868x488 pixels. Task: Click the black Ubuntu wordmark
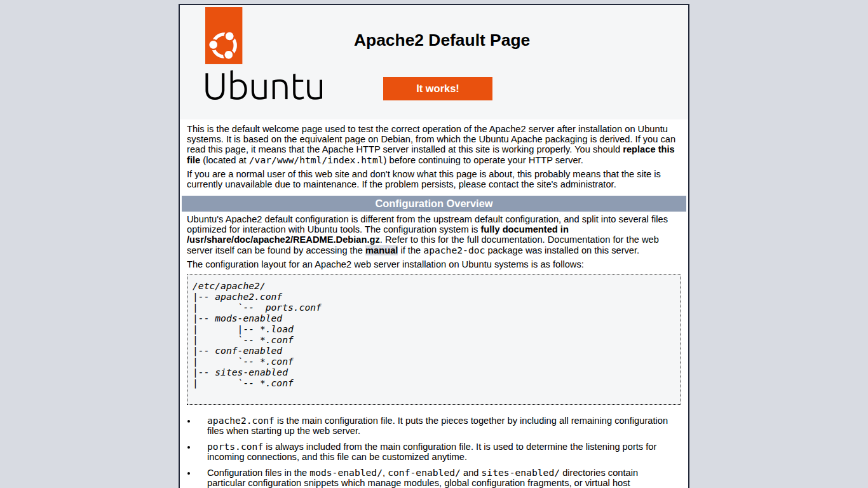tap(264, 86)
